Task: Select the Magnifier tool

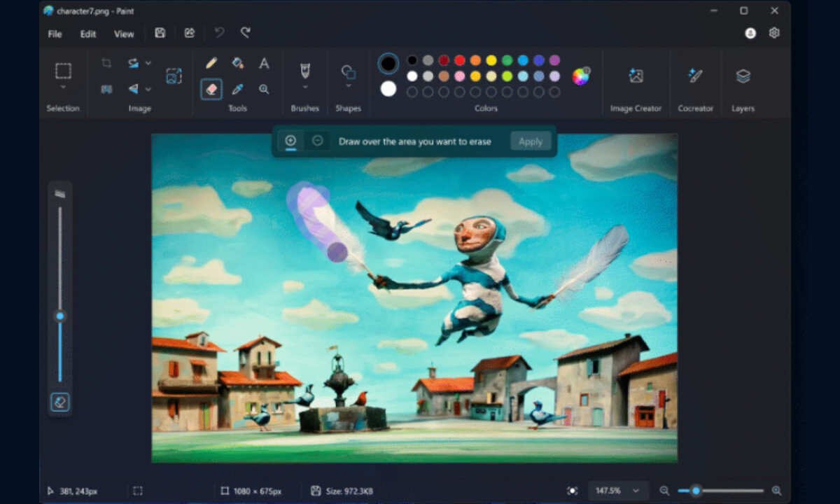Action: [x=264, y=90]
